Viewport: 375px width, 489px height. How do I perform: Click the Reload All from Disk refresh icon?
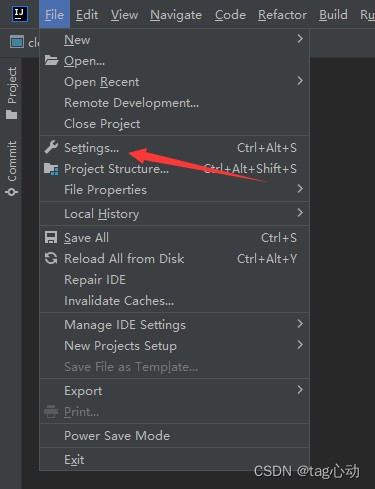pos(51,258)
